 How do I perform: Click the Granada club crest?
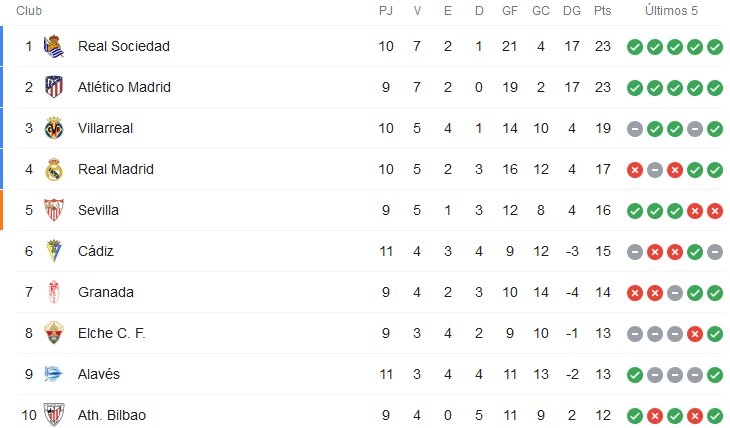(54, 292)
